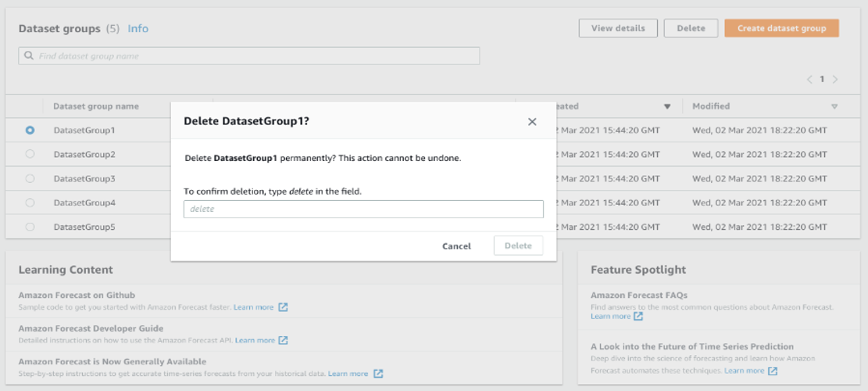868x391 pixels.
Task: Select the DatasetGroup3 radio button
Action: [30, 178]
